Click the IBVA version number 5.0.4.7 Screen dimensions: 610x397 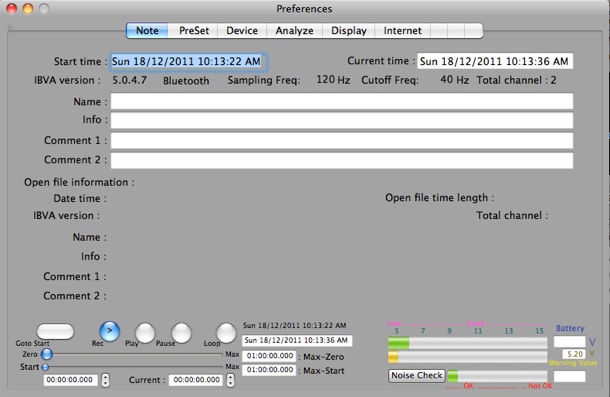coord(130,80)
